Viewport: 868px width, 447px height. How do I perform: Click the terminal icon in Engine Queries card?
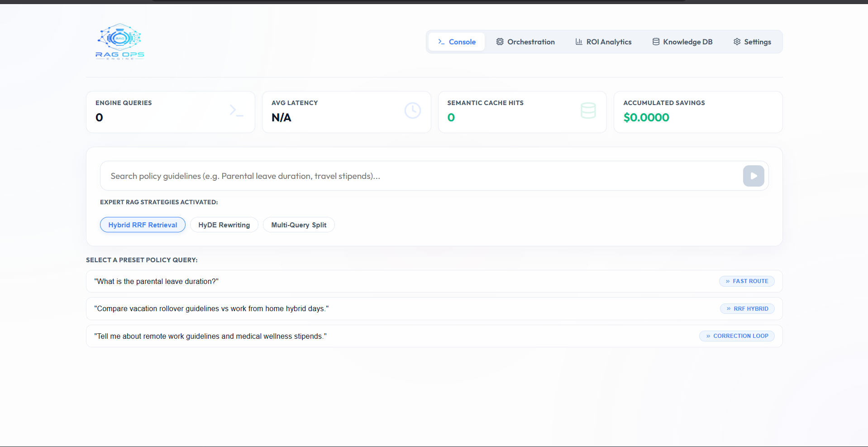[236, 111]
